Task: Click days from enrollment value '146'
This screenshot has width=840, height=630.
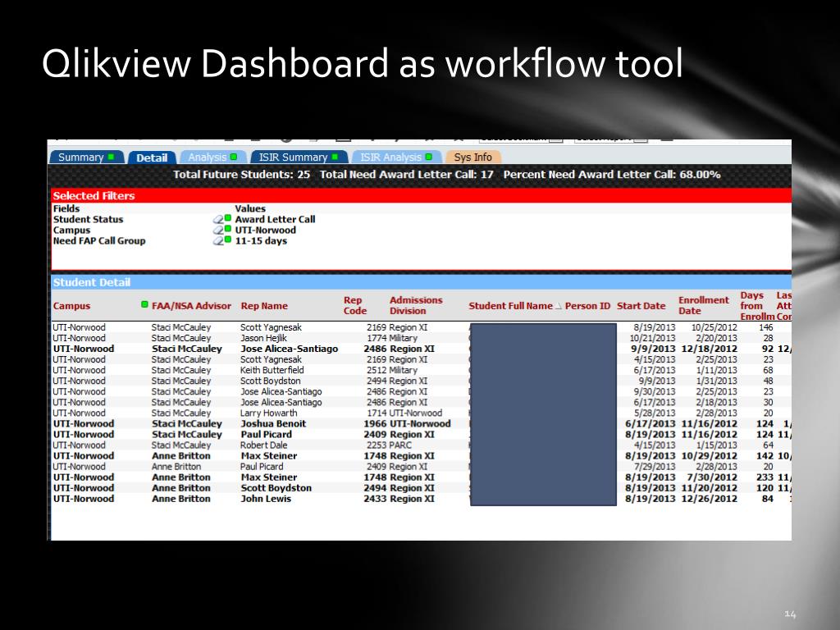Action: point(765,327)
